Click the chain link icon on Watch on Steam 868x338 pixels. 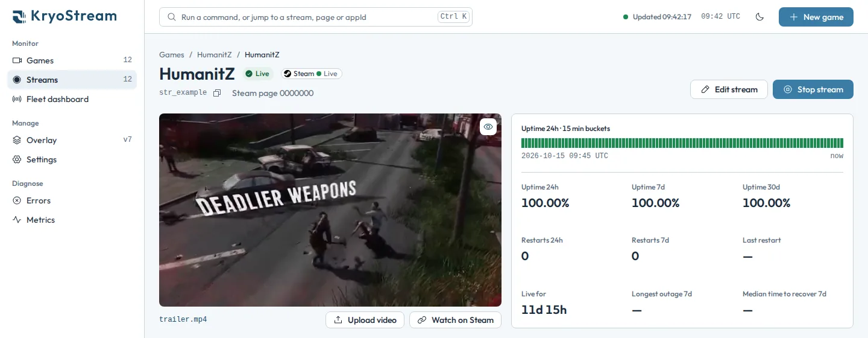422,320
